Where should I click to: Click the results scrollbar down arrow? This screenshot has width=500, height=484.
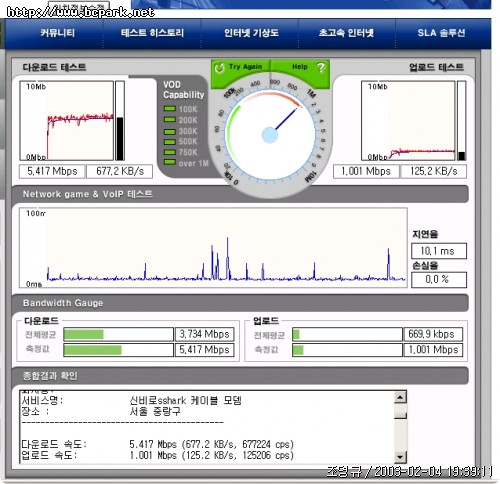click(400, 456)
